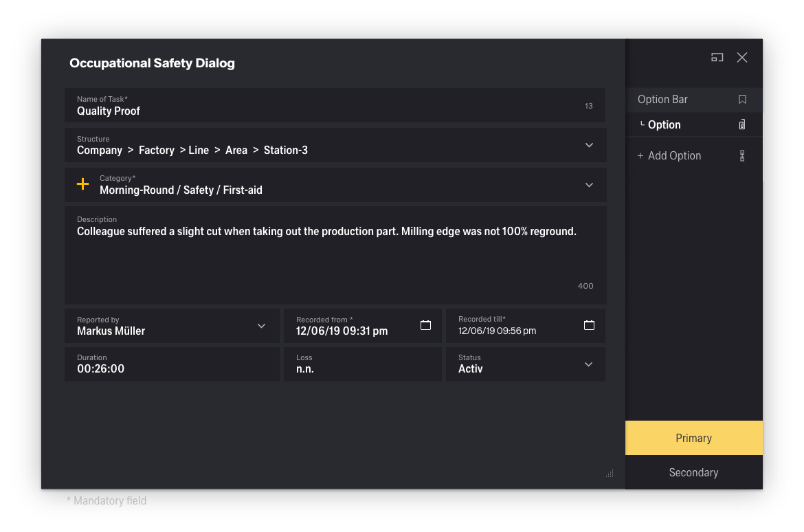
Task: Select the Option Bar header item
Action: click(x=662, y=100)
